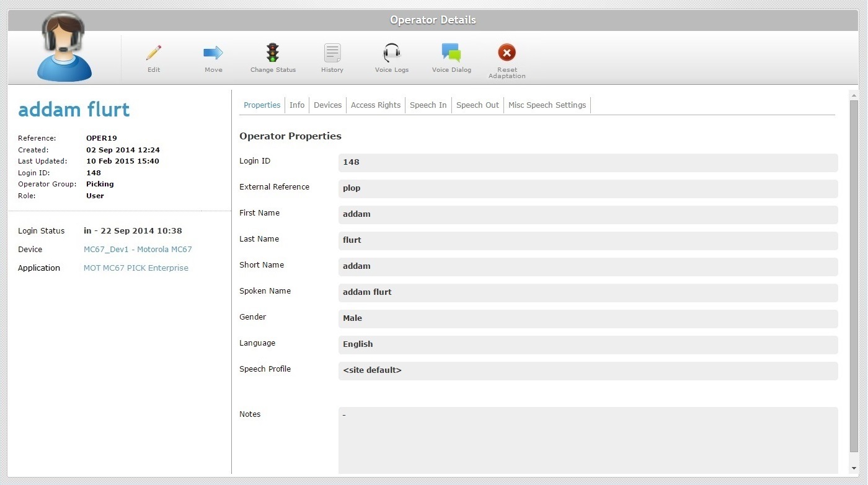
Task: Click the 'Spoken Name' field label
Action: point(265,291)
